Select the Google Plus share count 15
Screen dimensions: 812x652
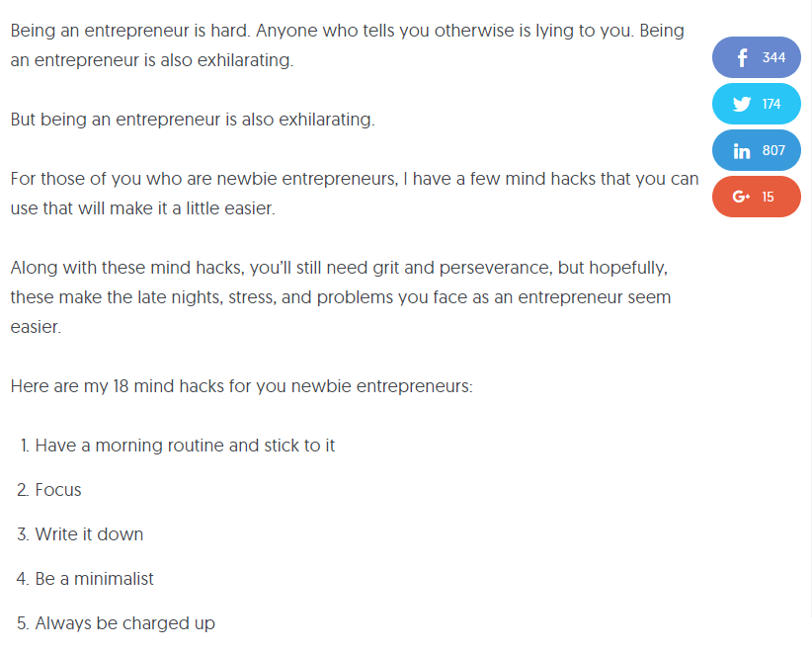768,197
